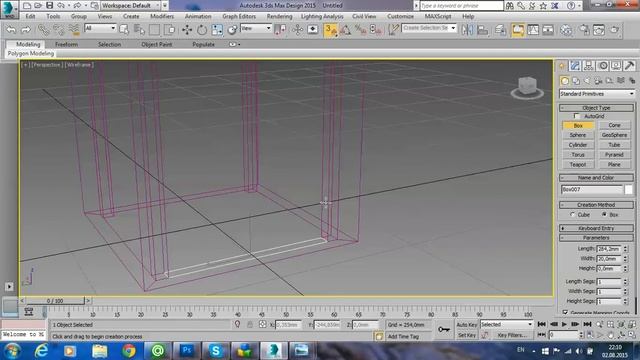Click the Cylinder primitive button
Viewport: 640px width, 360px height.
(x=578, y=145)
